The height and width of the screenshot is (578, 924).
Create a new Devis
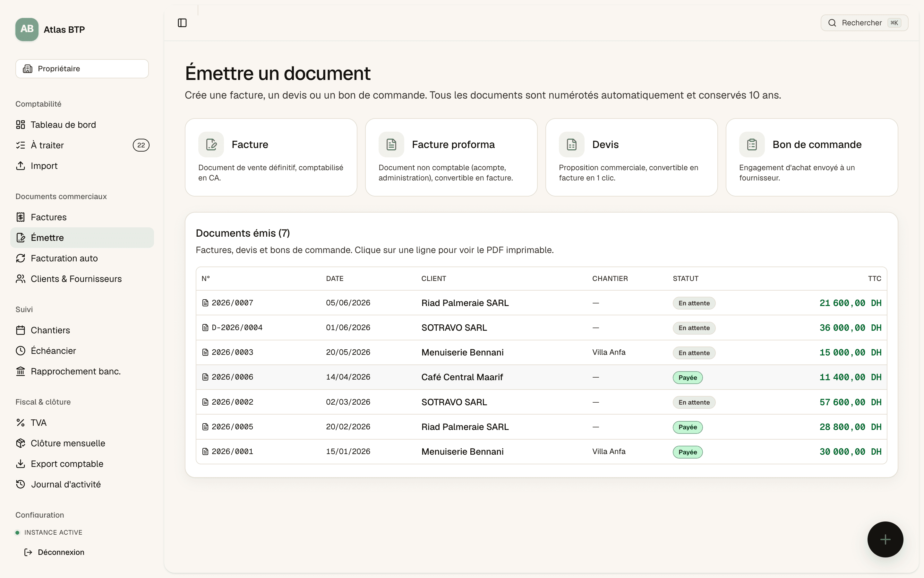click(631, 157)
